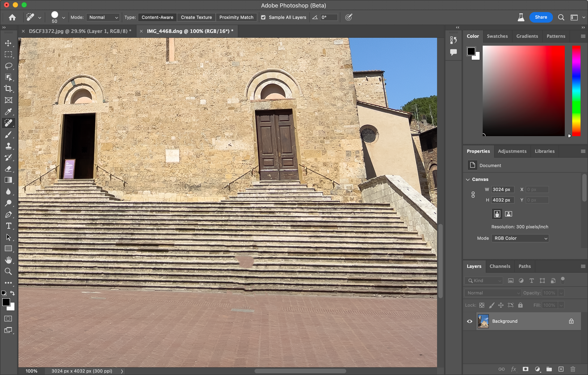This screenshot has width=588, height=375.
Task: Reset default foreground and background colors
Action: tap(4, 293)
